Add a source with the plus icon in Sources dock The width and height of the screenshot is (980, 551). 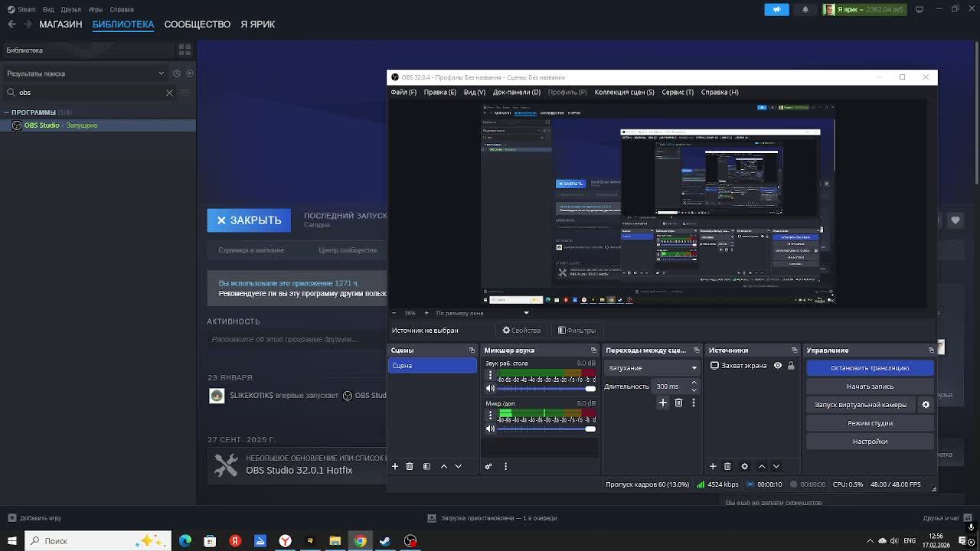[x=713, y=466]
